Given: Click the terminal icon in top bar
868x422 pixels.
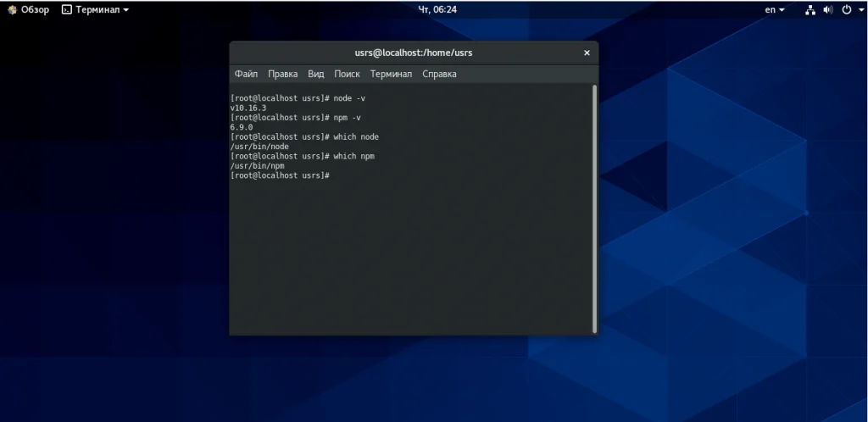Looking at the screenshot, I should click(x=66, y=9).
